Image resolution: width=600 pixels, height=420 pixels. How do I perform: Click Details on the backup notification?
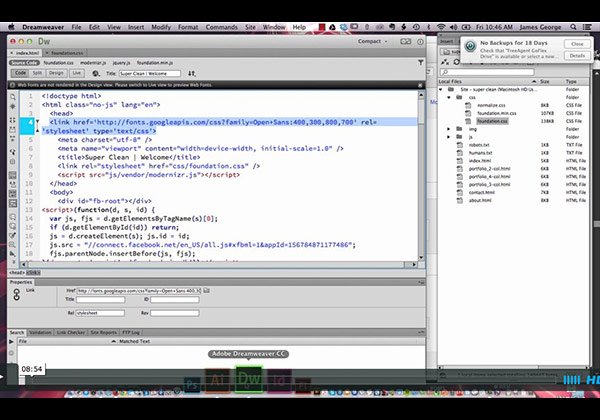coord(577,56)
